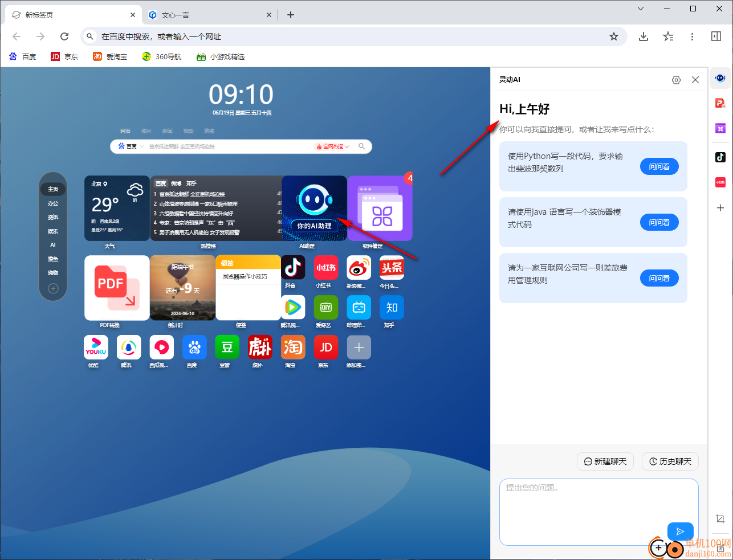
Task: Reload the current page
Action: (64, 36)
